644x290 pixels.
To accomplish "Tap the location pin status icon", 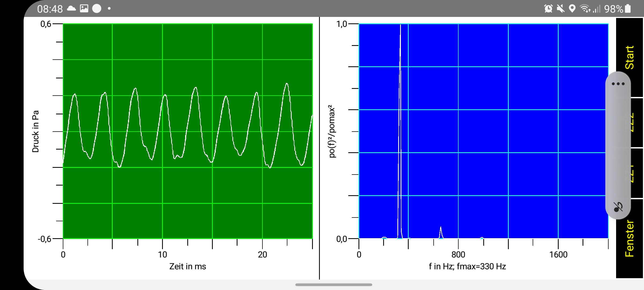I will pos(572,9).
